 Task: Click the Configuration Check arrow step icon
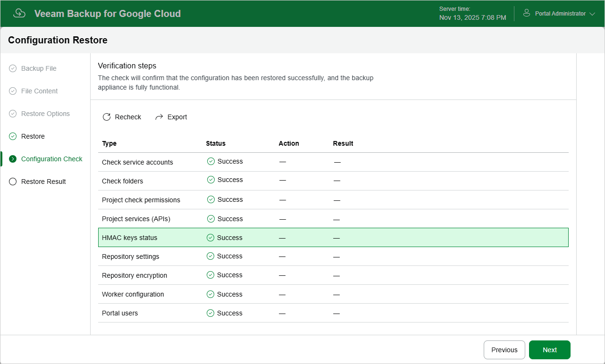13,159
